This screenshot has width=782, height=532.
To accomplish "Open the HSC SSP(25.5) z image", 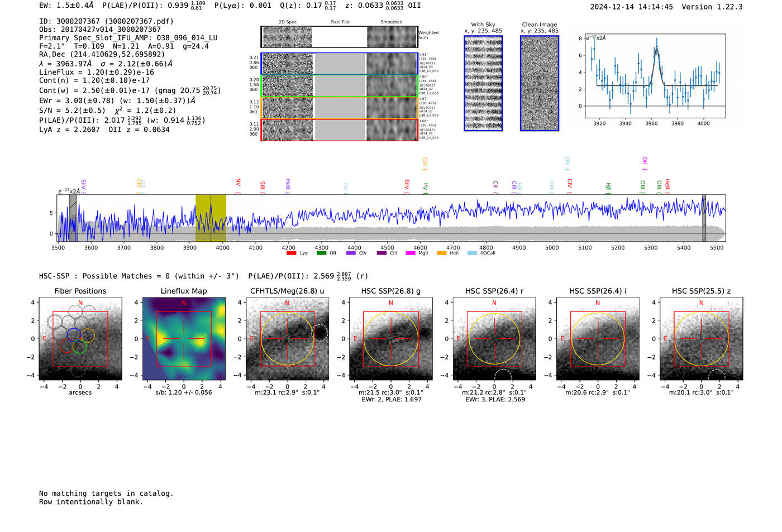I will click(701, 339).
